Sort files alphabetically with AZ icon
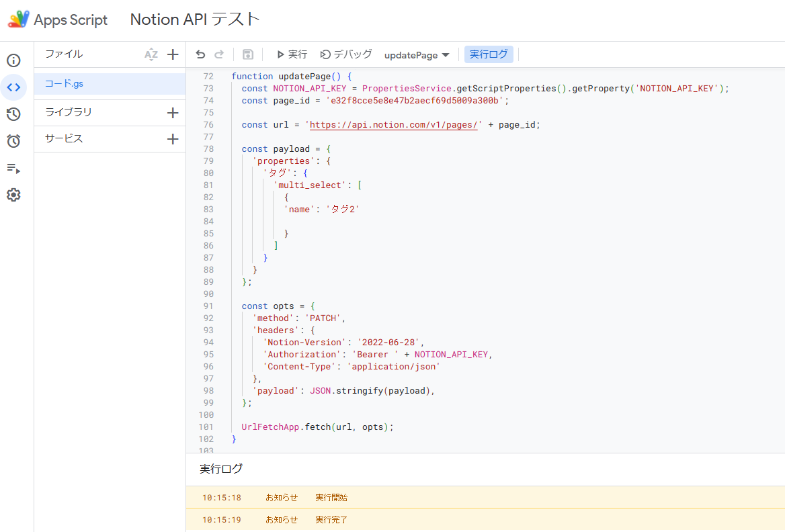The height and width of the screenshot is (532, 785). coord(151,54)
